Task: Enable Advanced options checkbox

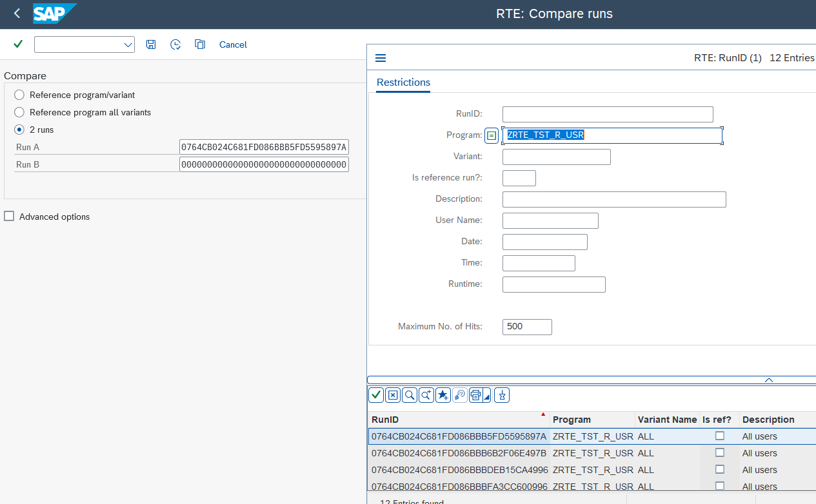Action: (9, 216)
